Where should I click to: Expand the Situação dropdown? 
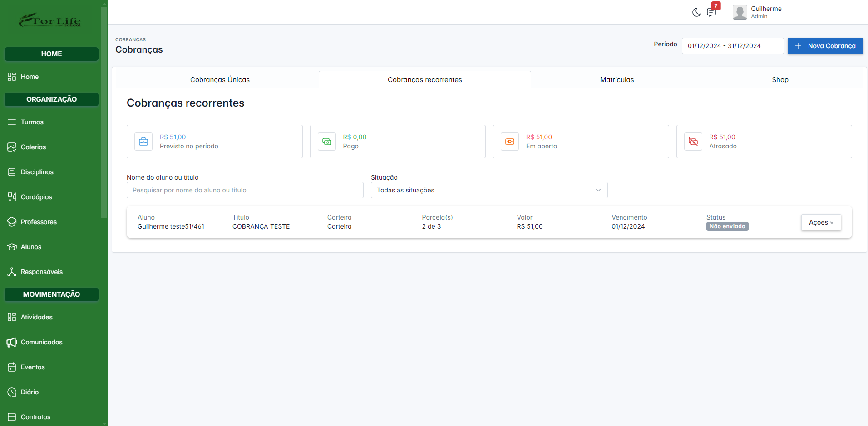(x=489, y=190)
